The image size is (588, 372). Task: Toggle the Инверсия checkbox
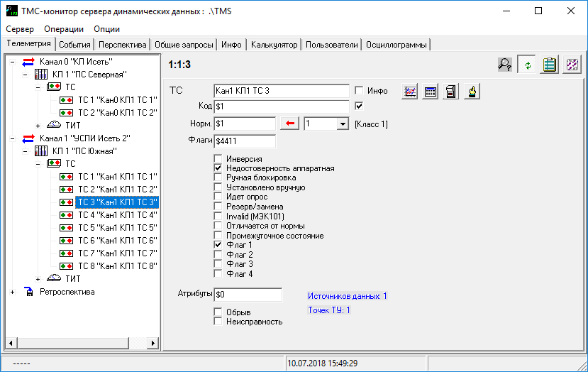pos(218,158)
